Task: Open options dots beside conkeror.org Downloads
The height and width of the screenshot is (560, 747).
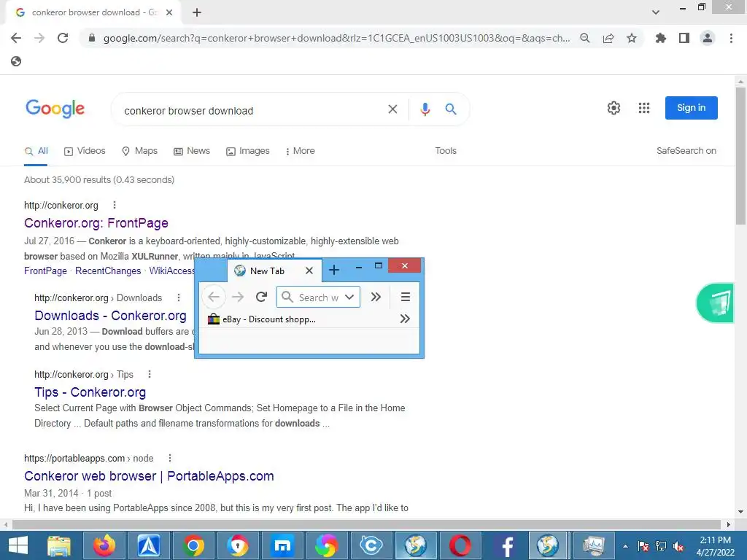Action: (x=178, y=297)
